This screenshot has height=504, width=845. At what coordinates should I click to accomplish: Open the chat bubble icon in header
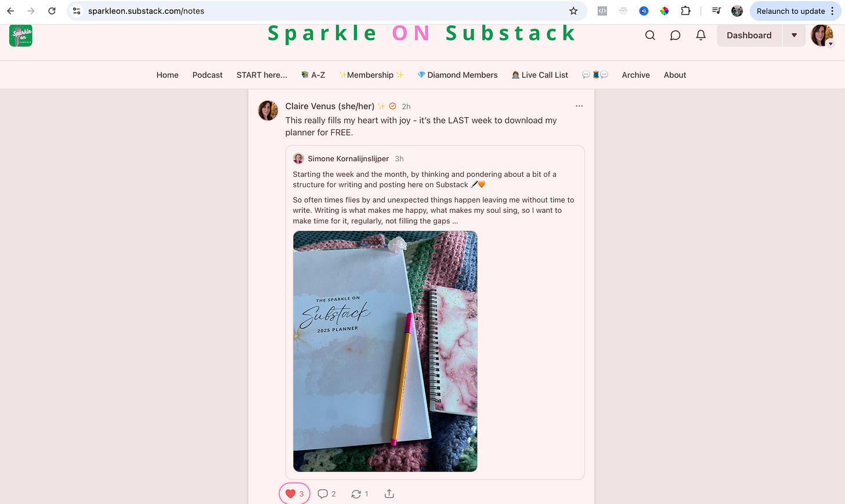[675, 35]
